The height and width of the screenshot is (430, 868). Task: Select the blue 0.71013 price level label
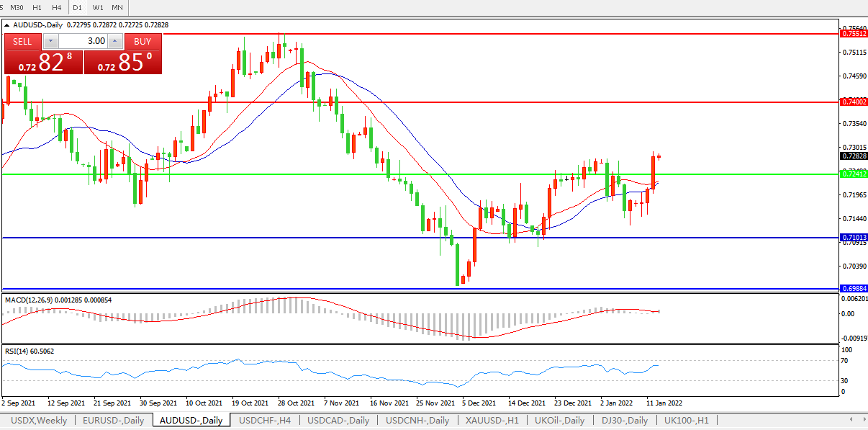pos(854,238)
